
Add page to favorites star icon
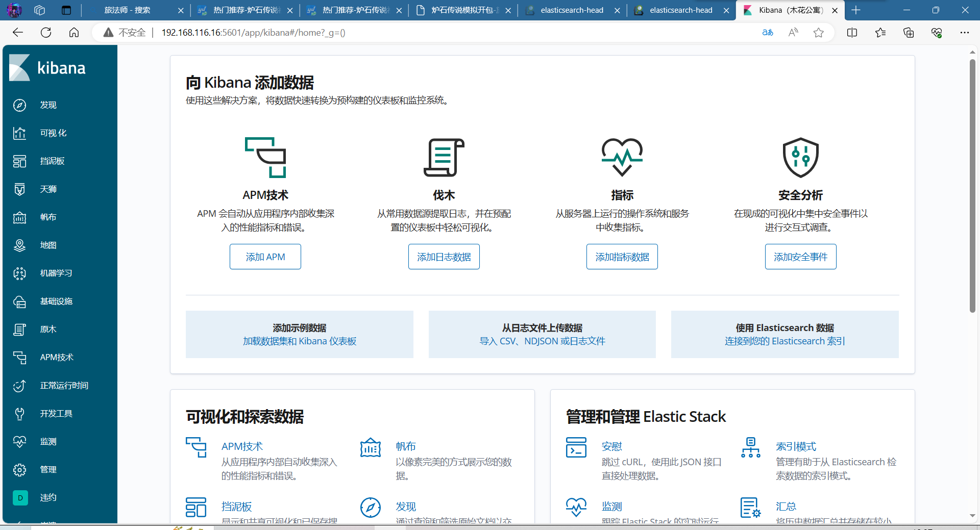pyautogui.click(x=819, y=33)
